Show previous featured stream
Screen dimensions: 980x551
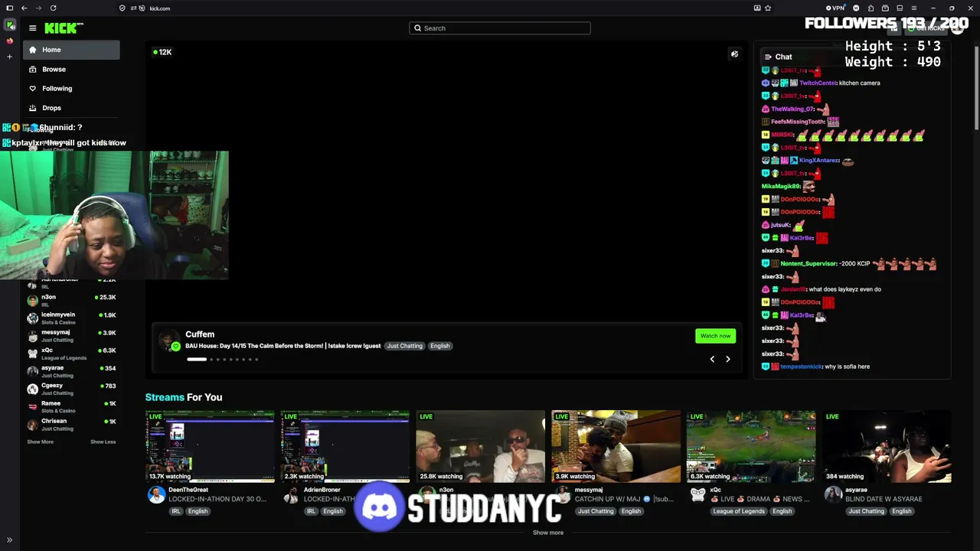pos(712,359)
